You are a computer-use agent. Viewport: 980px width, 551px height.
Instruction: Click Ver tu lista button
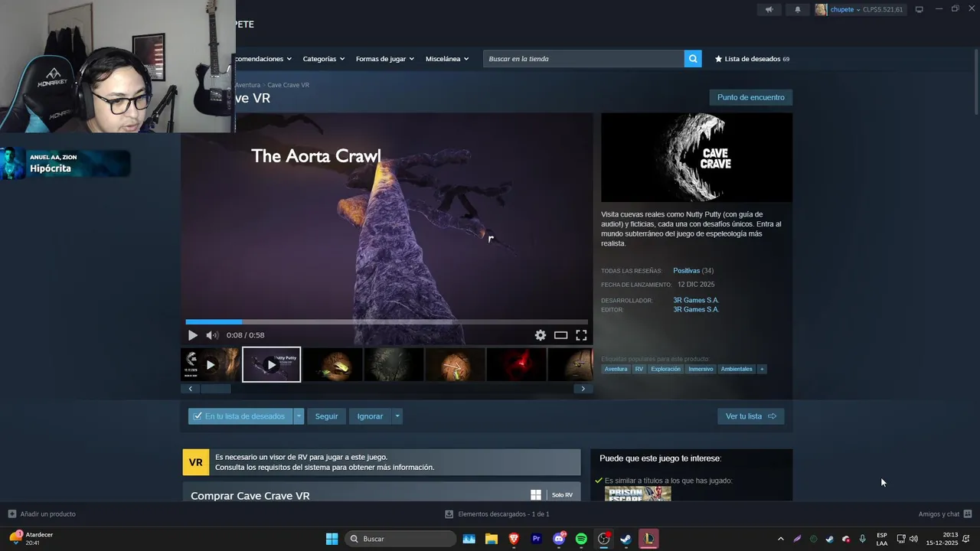pos(750,416)
